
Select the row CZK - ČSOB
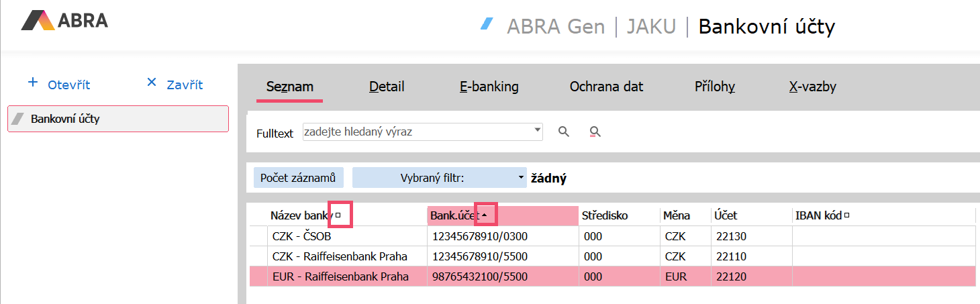612,236
